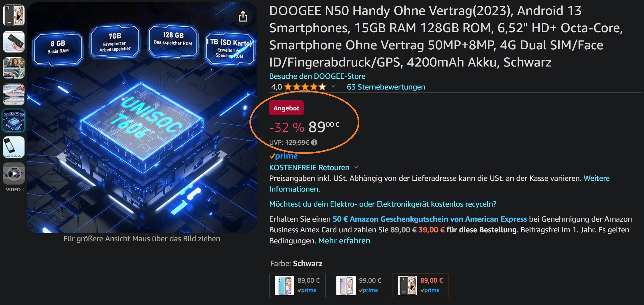Open the UVP info icon
Image resolution: width=644 pixels, height=305 pixels.
pos(314,142)
